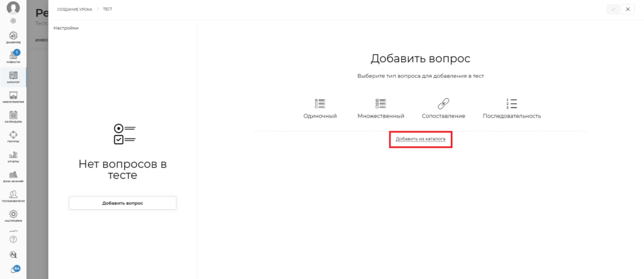This screenshot has height=279, width=644.
Task: Click the search icon in the sidebar
Action: 13,254
